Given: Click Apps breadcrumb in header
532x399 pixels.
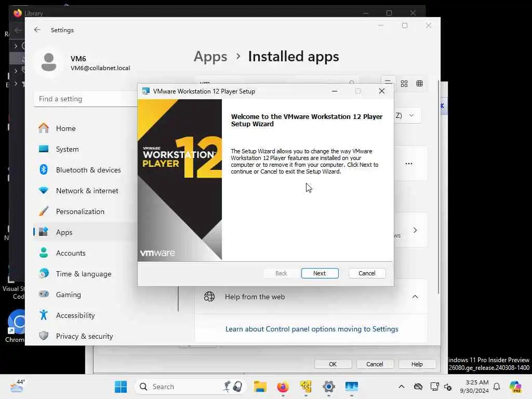Looking at the screenshot, I should (210, 56).
